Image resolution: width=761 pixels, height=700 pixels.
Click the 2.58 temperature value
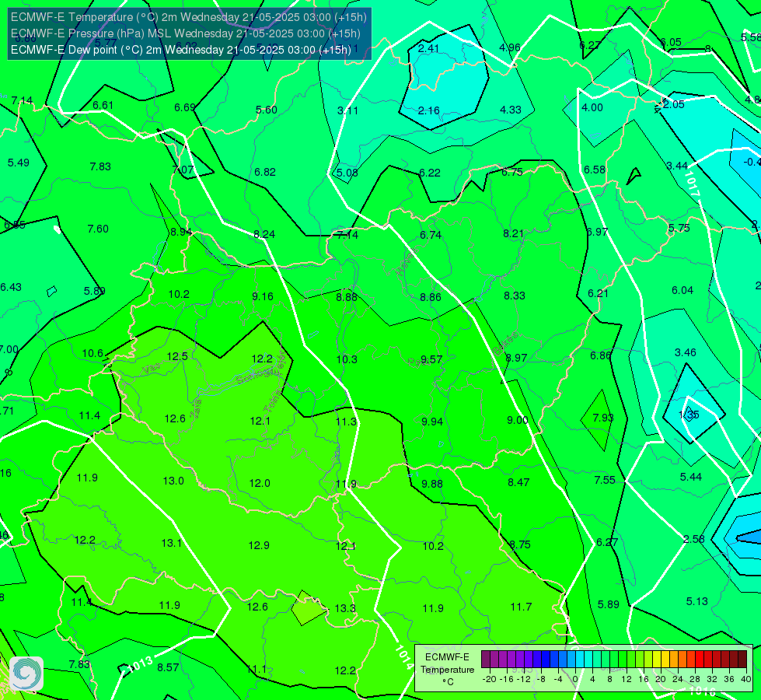point(693,539)
